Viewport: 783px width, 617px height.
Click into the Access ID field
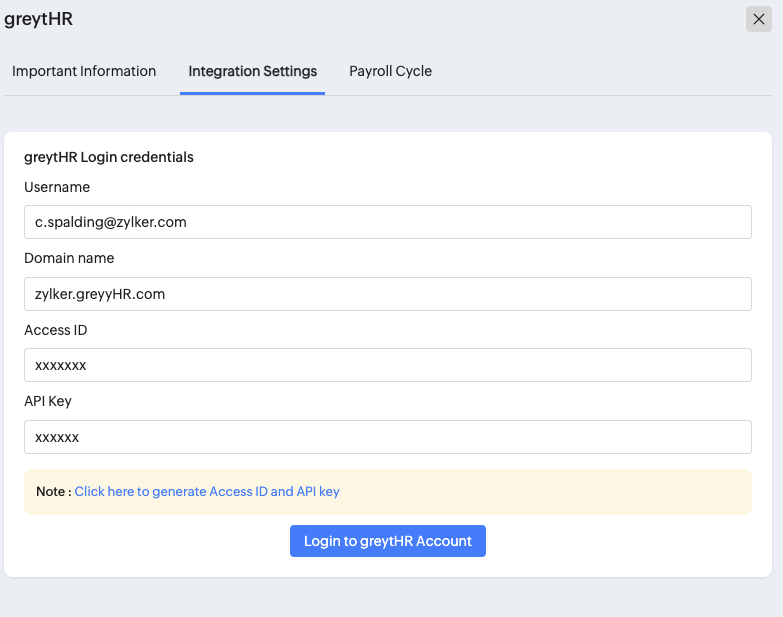pyautogui.click(x=387, y=365)
